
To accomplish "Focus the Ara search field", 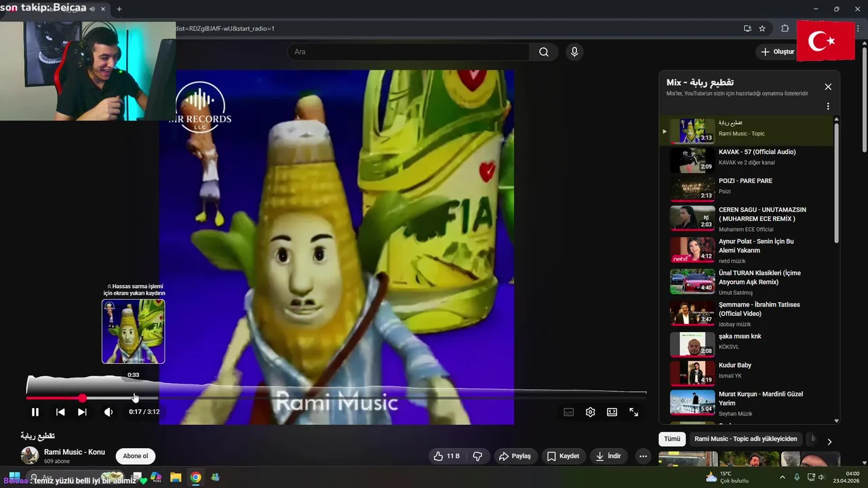I will coord(409,52).
